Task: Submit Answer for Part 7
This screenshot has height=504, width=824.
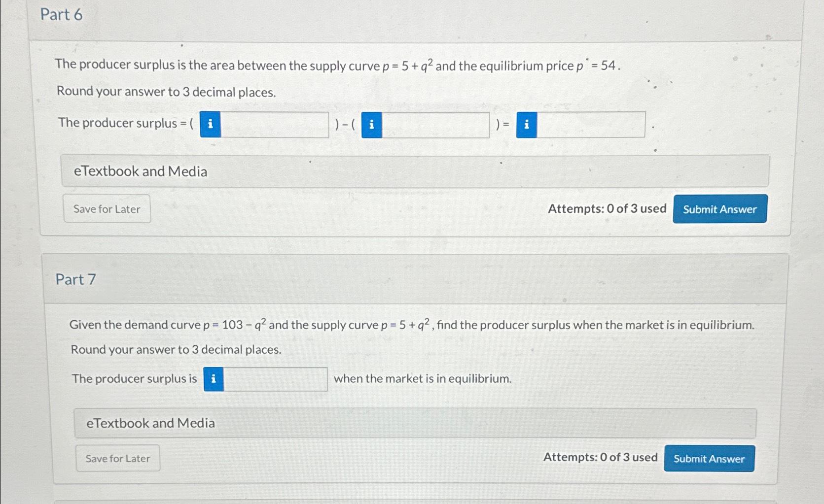Action: point(709,458)
